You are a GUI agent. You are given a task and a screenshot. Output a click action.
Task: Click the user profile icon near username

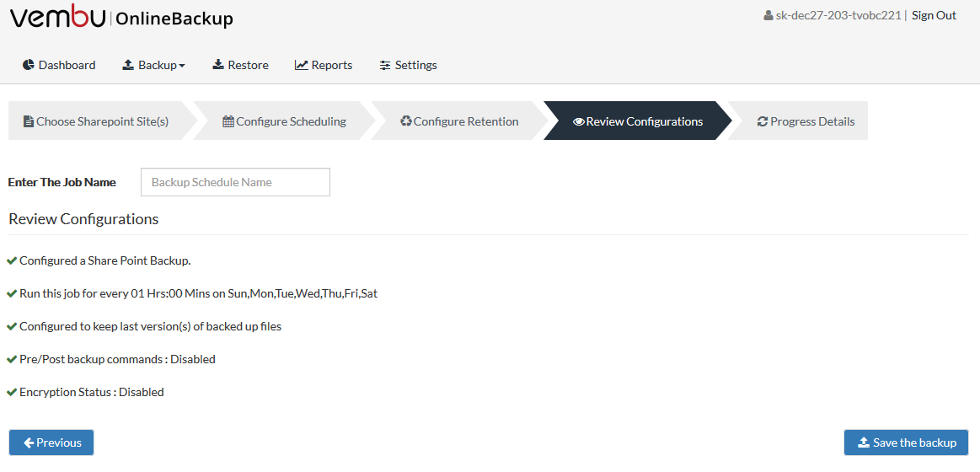(x=768, y=16)
